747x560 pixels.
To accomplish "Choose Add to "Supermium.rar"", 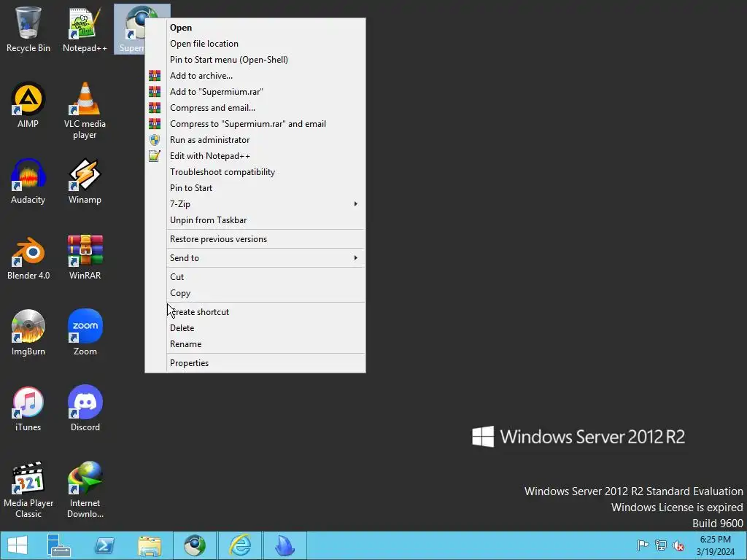I will point(255,92).
